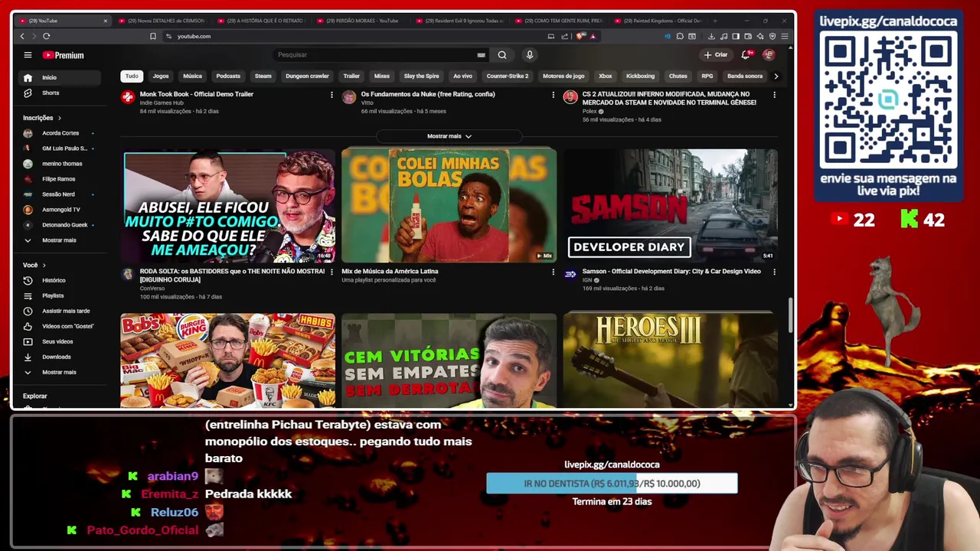Open the Leo AI sparkle icon
The height and width of the screenshot is (551, 980).
[760, 36]
